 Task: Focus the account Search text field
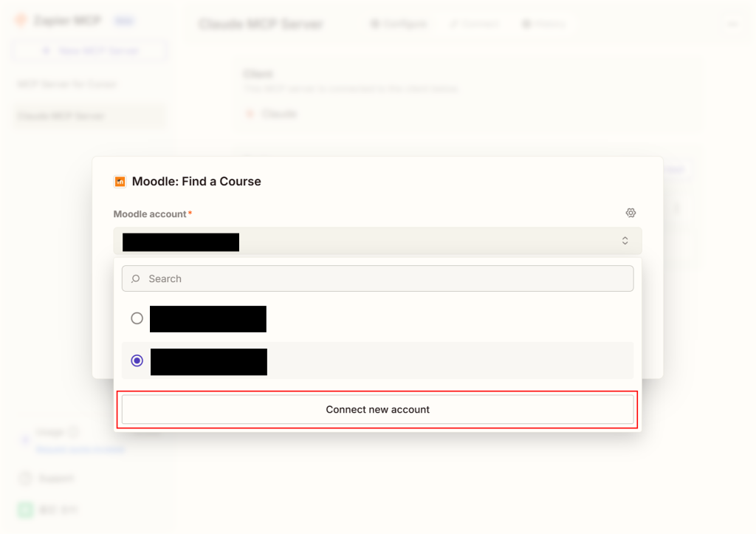(x=384, y=279)
